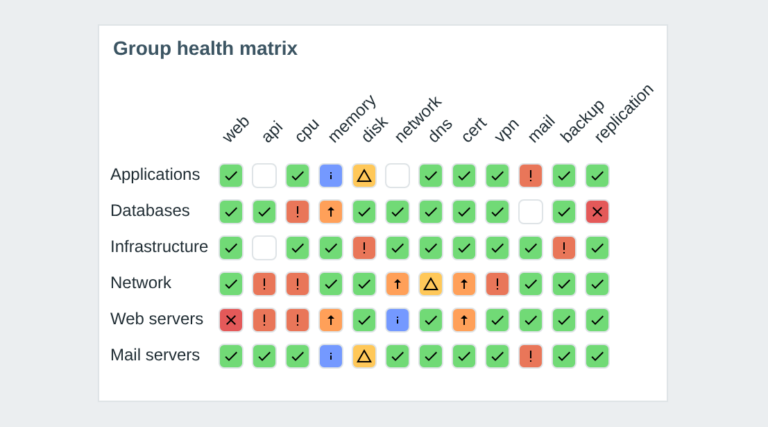
Task: Click the Databases replication failure X icon
Action: point(597,212)
